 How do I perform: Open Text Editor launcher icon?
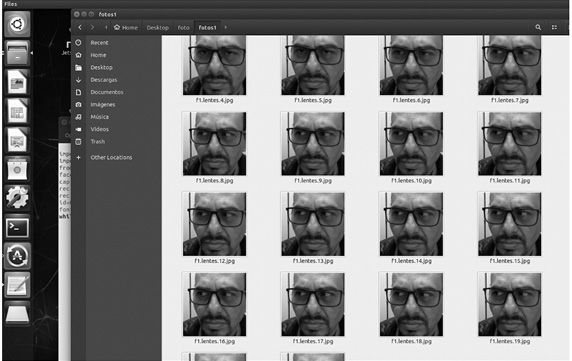point(17,285)
